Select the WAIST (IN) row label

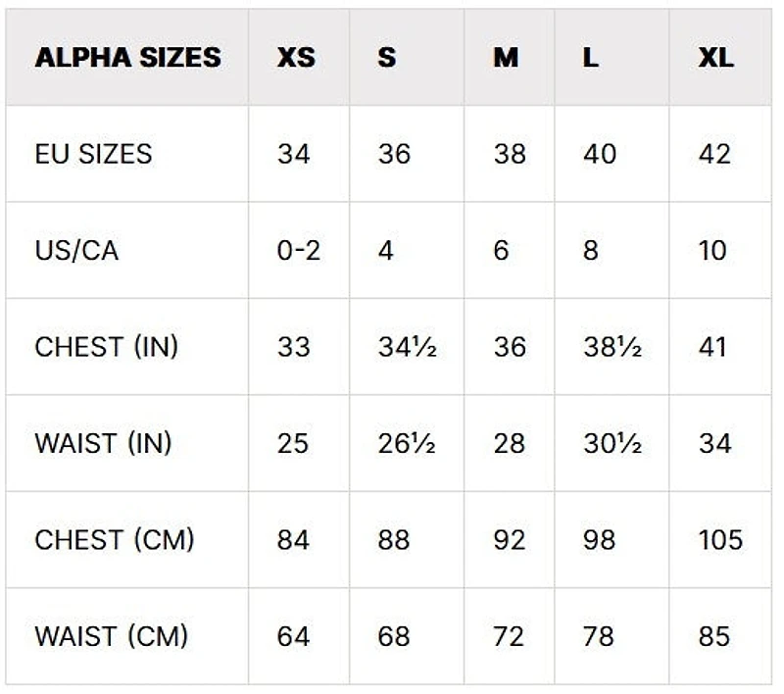[103, 443]
